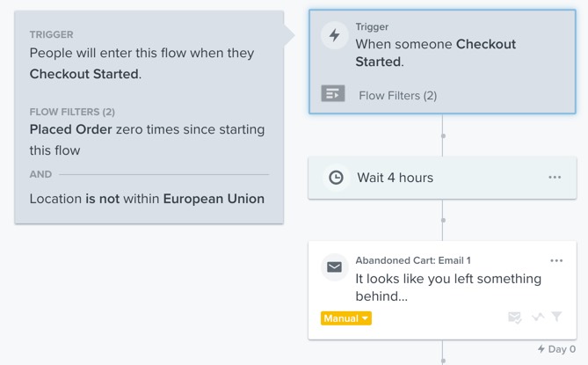
Task: Click the Day 0 lightning marker
Action: (541, 350)
